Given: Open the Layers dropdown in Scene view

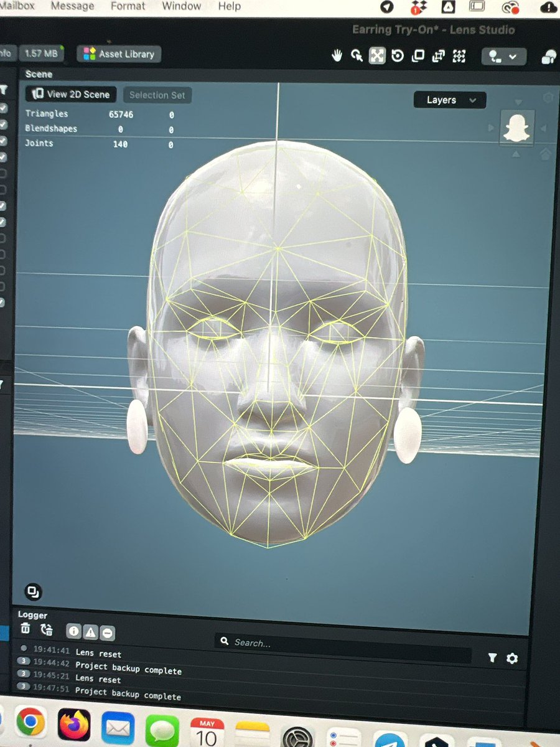Looking at the screenshot, I should [450, 100].
